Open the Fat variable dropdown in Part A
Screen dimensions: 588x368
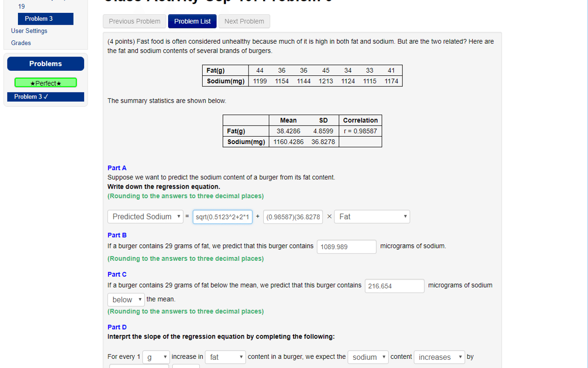tap(372, 217)
